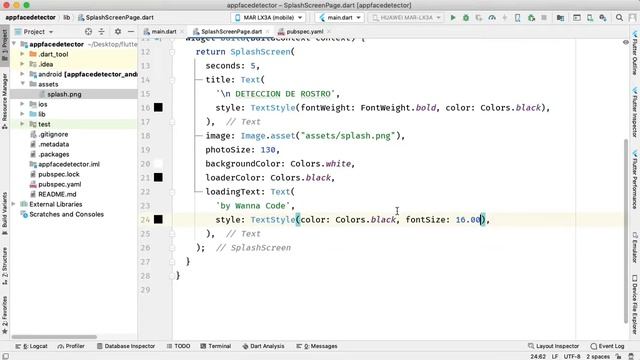The image size is (640, 360).
Task: Open the Structure side panel
Action: (x=4, y=266)
